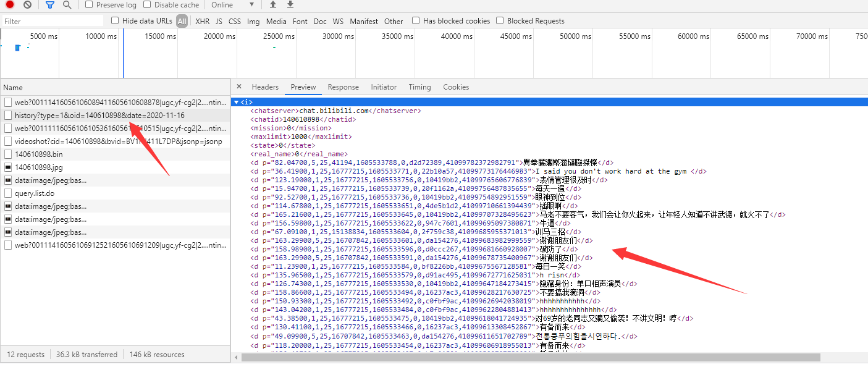The height and width of the screenshot is (367, 868).
Task: Click the history request file icon
Action: (x=8, y=116)
